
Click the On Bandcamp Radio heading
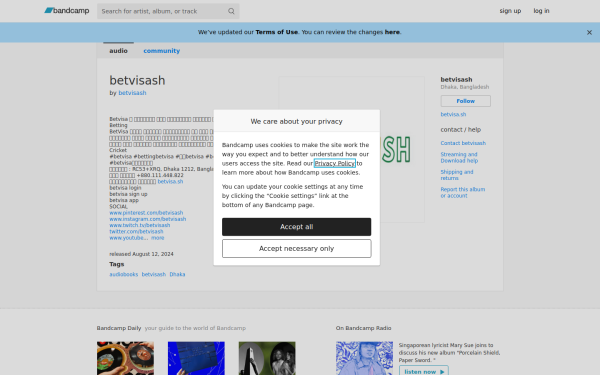tap(364, 328)
